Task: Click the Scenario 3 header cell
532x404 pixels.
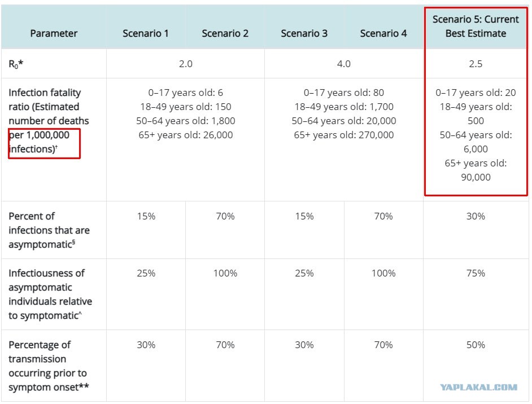Action: coord(304,33)
